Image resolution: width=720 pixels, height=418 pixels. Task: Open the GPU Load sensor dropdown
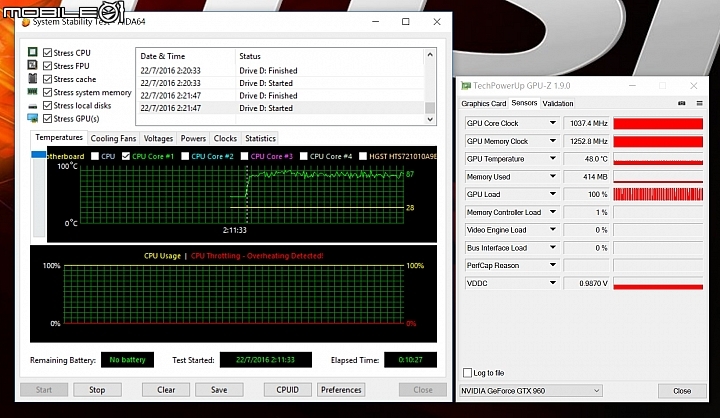(x=553, y=194)
